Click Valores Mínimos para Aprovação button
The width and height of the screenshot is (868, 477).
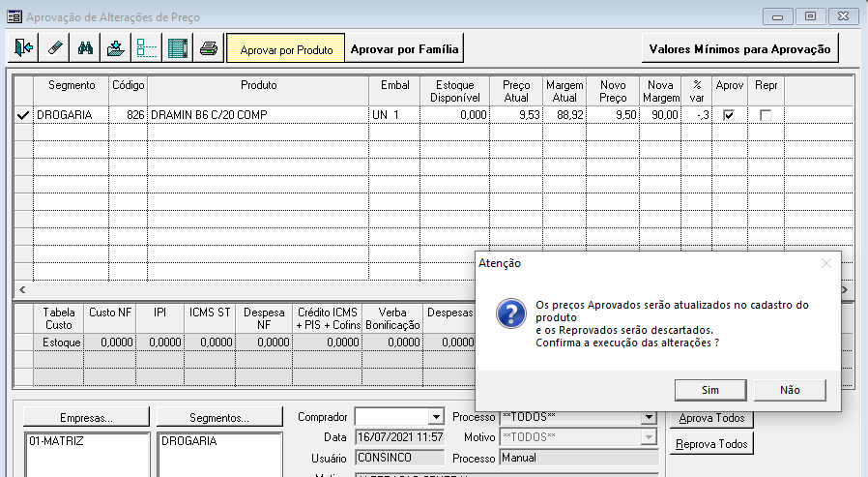[739, 48]
